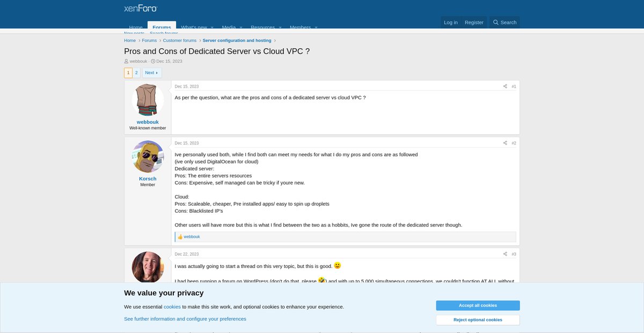Click thread author webbouk below the title

138,61
